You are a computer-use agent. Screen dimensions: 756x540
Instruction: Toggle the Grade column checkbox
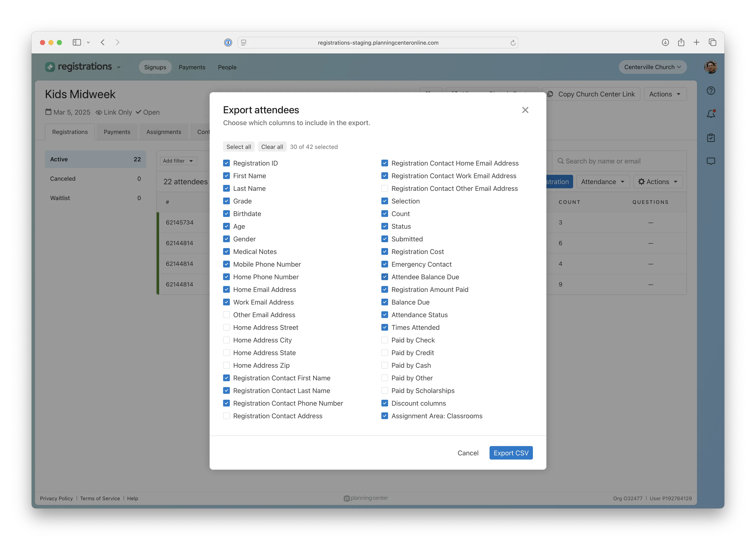(226, 201)
